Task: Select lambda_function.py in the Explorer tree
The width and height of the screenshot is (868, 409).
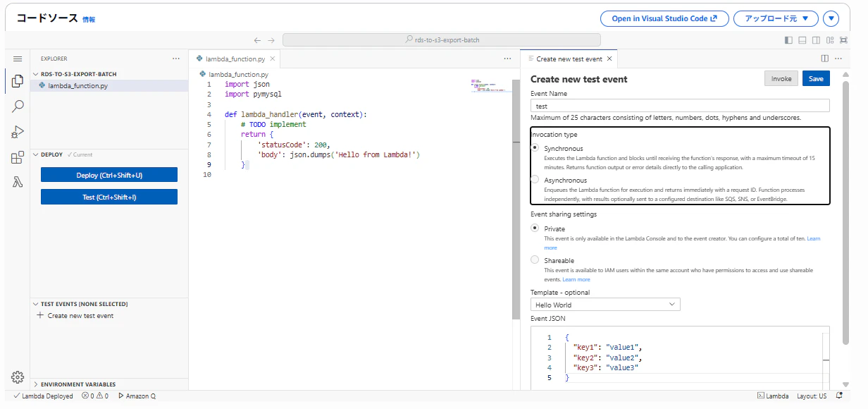Action: 109,86
